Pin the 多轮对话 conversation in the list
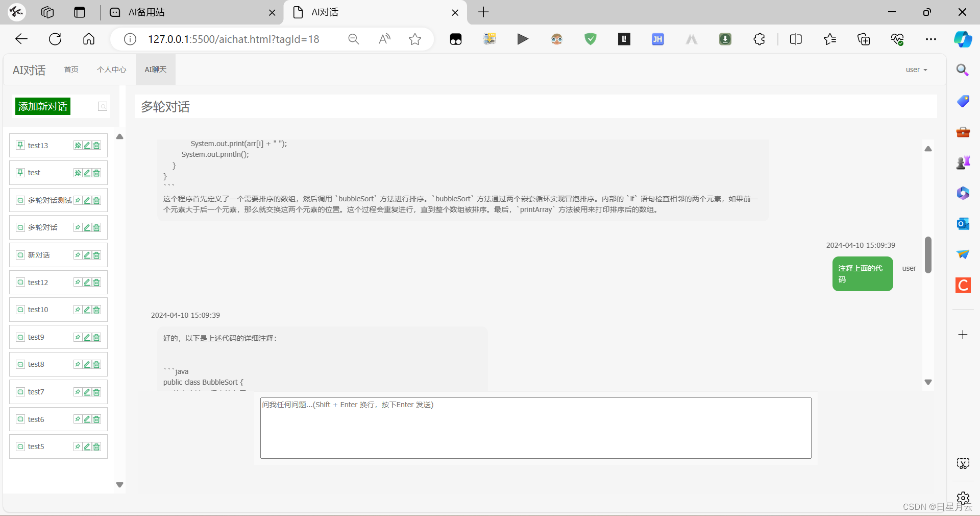The image size is (980, 516). (78, 227)
